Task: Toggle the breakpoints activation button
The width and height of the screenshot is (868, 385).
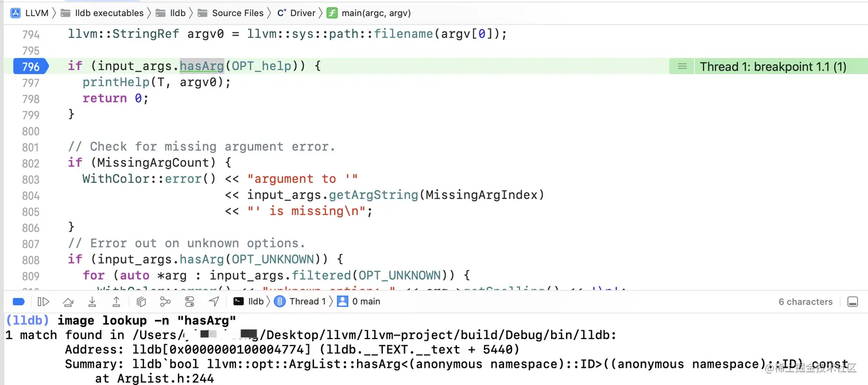Action: 18,302
